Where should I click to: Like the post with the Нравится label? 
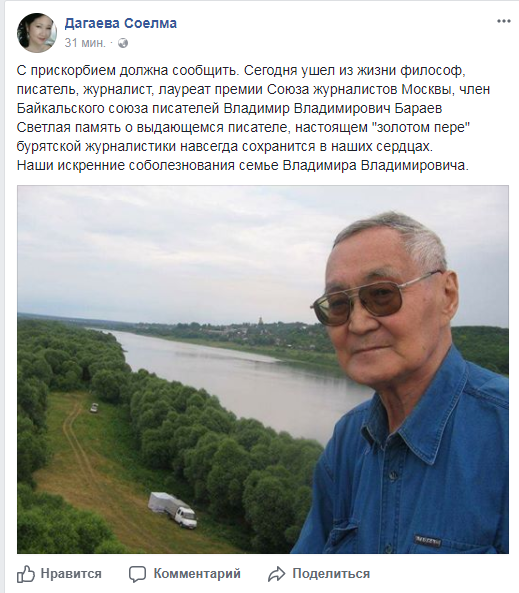pos(71,574)
